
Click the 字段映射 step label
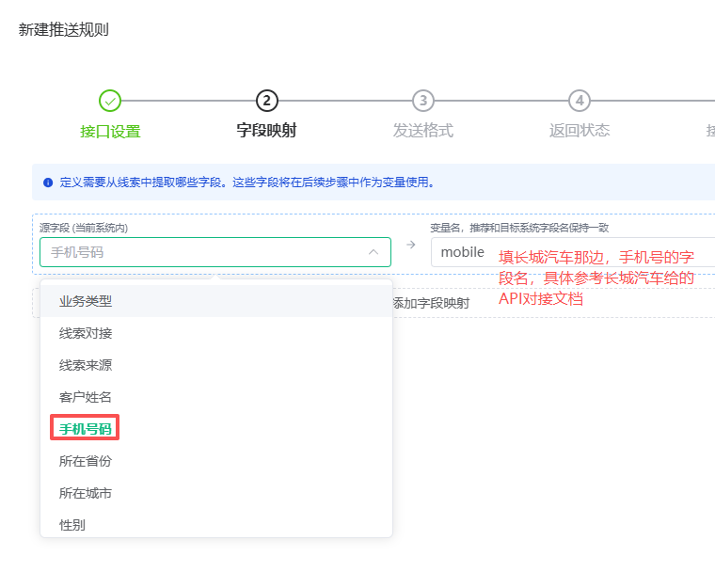[x=267, y=131]
